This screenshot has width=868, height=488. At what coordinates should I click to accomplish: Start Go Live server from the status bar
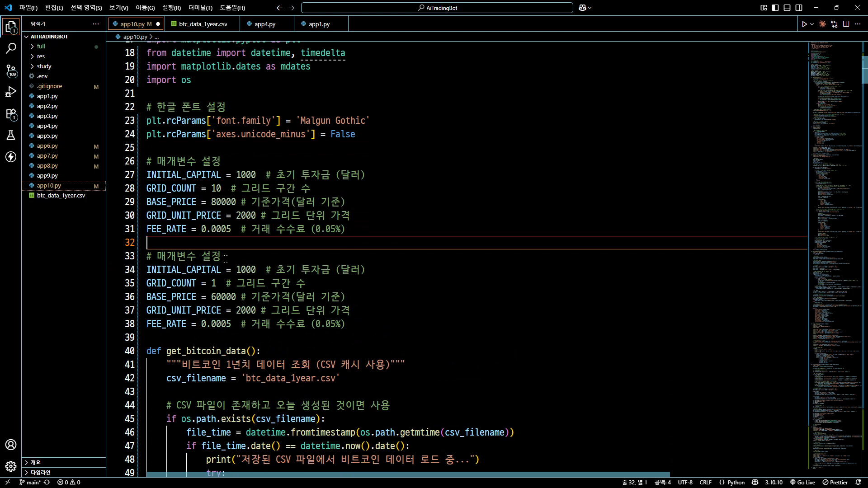[x=802, y=482]
